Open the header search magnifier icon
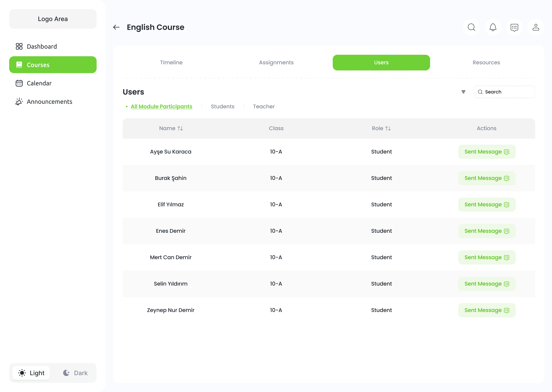This screenshot has height=392, width=552. tap(471, 27)
